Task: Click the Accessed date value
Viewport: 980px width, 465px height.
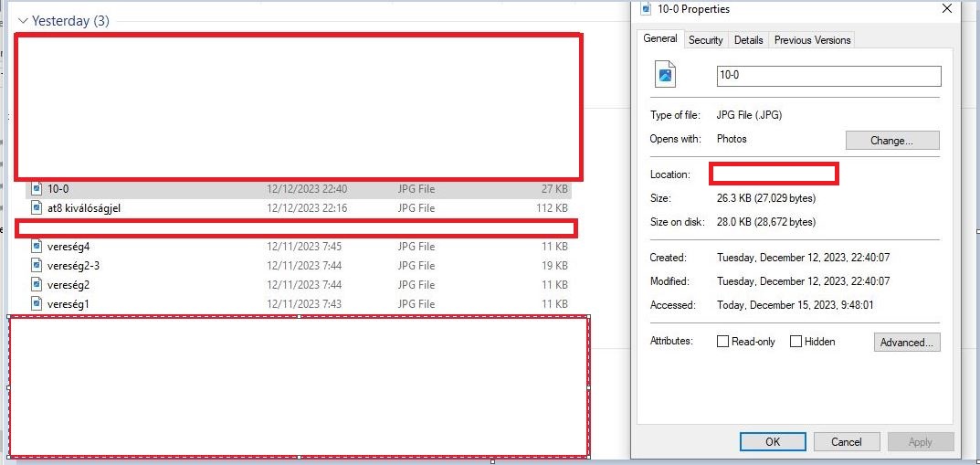Action: 795,305
